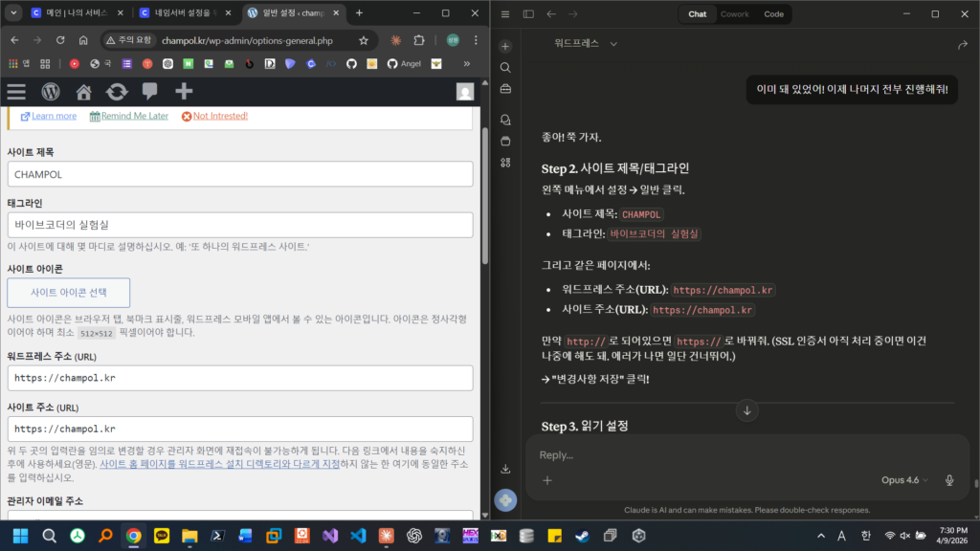Image resolution: width=980 pixels, height=551 pixels.
Task: Click the download icon in Claude sidebar
Action: click(x=505, y=469)
